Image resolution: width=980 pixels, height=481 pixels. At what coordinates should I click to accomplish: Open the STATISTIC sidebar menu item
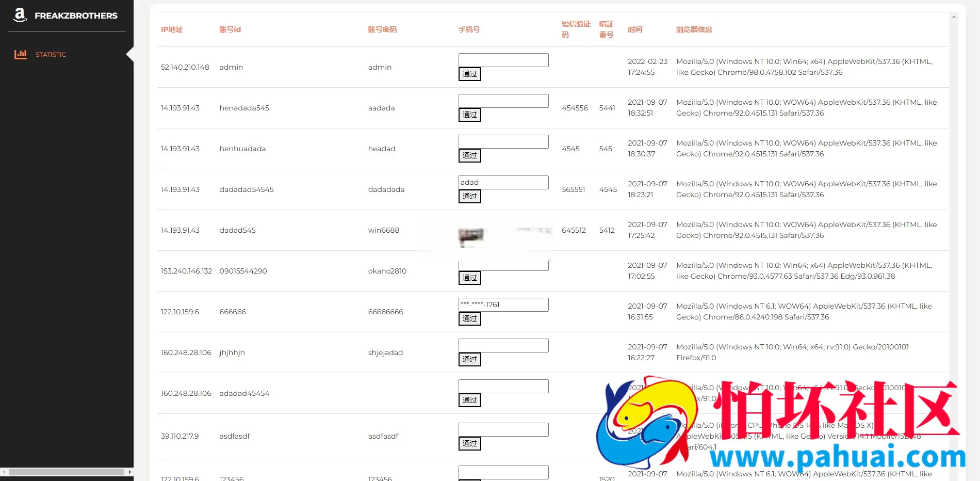(x=51, y=55)
